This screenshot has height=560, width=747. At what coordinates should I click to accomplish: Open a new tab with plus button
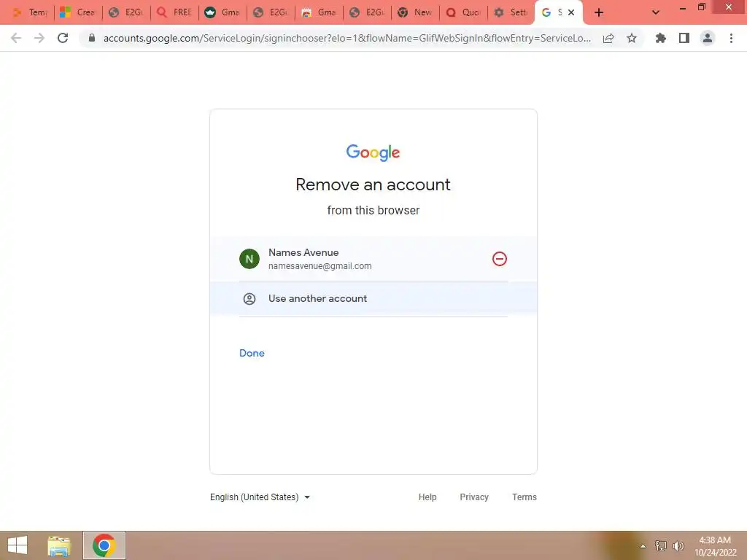(x=599, y=13)
